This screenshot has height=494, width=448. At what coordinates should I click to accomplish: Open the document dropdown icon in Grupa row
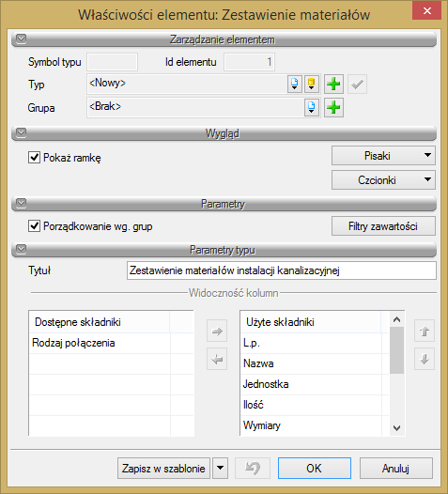[x=312, y=108]
